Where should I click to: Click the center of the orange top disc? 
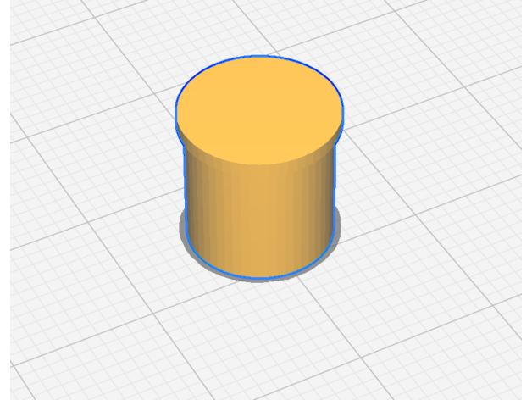click(x=259, y=110)
